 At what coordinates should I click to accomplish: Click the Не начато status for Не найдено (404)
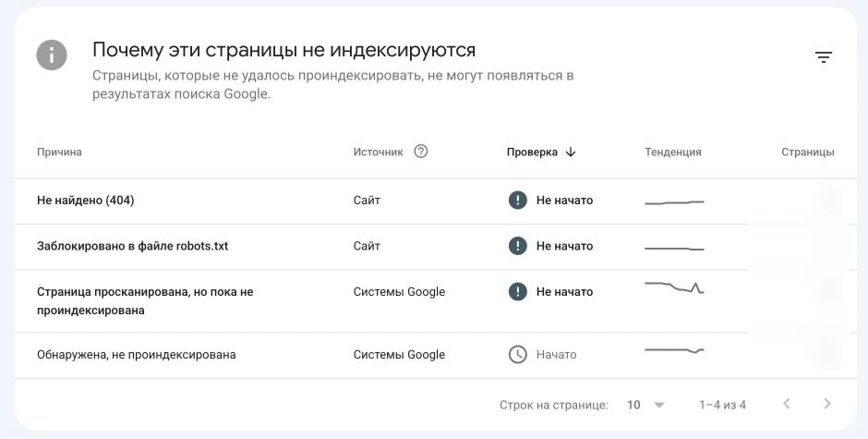[x=564, y=201]
